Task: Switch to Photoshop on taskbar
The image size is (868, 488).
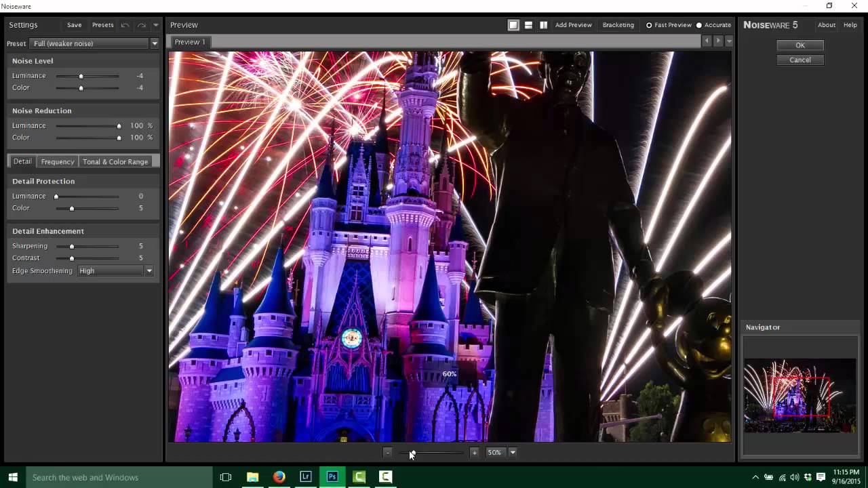Action: pyautogui.click(x=332, y=477)
